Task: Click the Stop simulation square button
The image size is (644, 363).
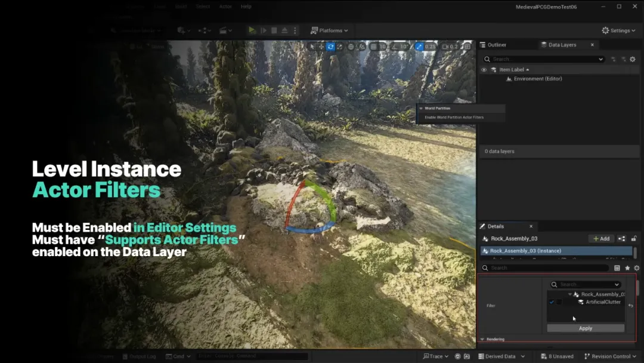Action: point(274,30)
